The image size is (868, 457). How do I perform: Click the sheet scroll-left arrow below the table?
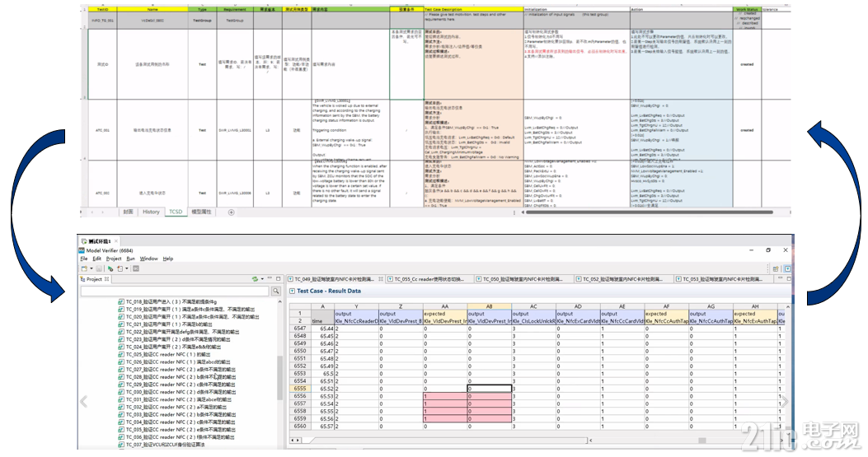[x=293, y=441]
